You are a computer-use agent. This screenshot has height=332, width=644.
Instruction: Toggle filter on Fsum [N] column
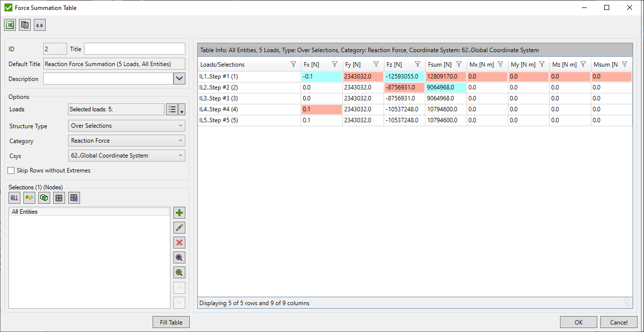click(459, 64)
